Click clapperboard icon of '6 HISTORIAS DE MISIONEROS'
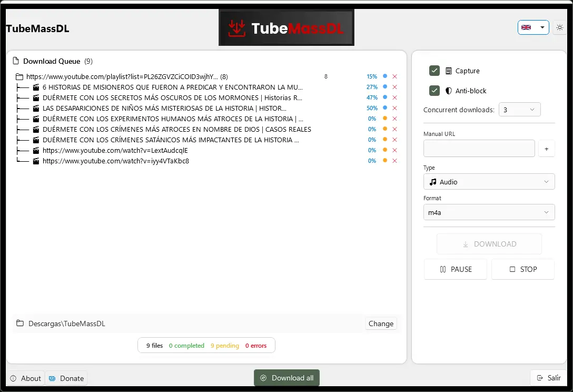The width and height of the screenshot is (573, 392). [x=36, y=87]
